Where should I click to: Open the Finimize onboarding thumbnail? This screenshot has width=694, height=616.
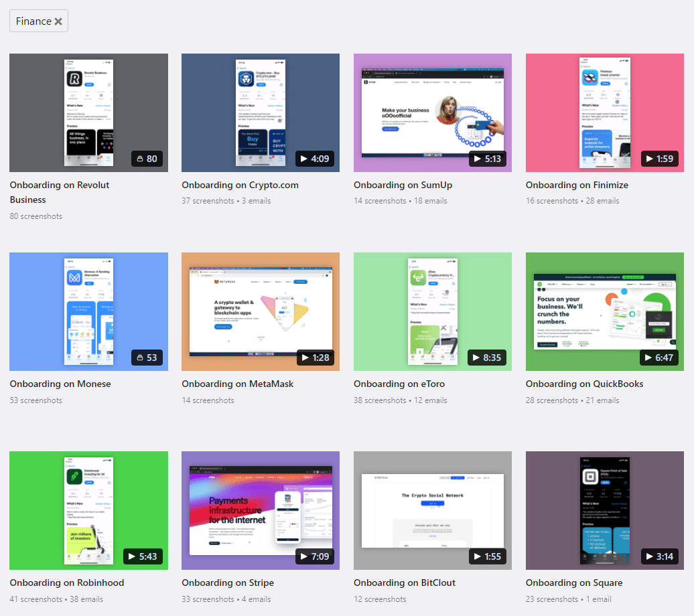click(605, 113)
